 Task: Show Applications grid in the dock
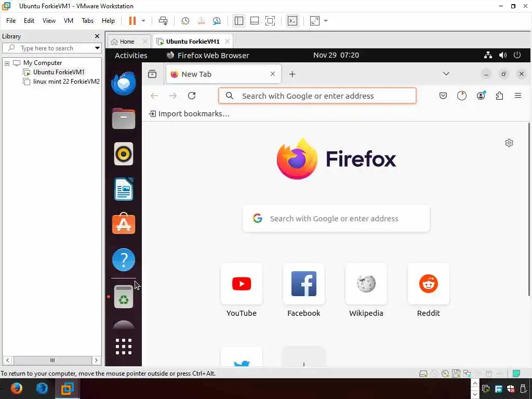tap(124, 347)
